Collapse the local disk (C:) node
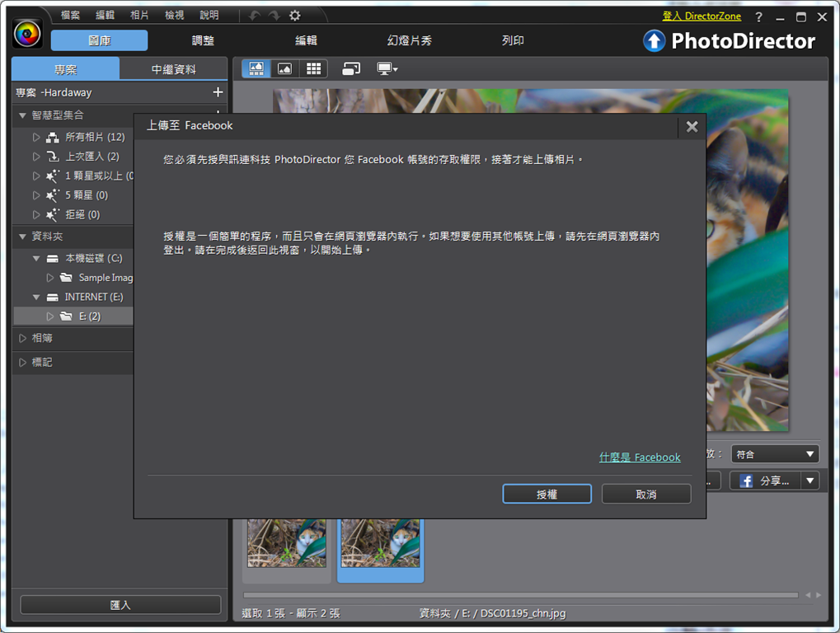This screenshot has width=840, height=633. [36, 258]
